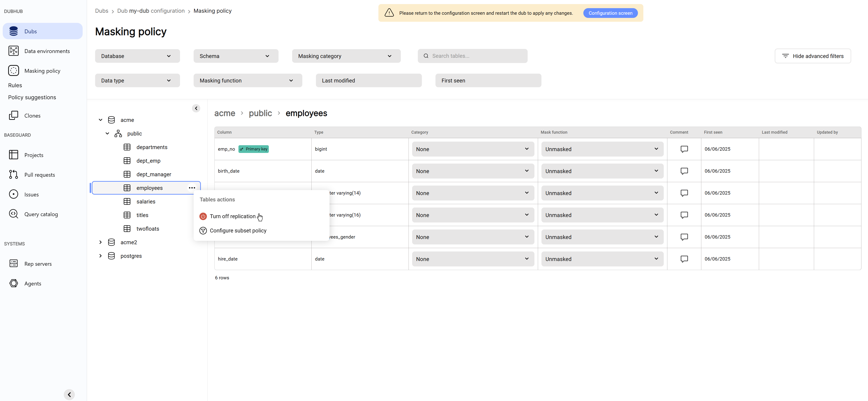Click the Clones icon in sidebar
Viewport: 868px width, 401px height.
(x=14, y=116)
